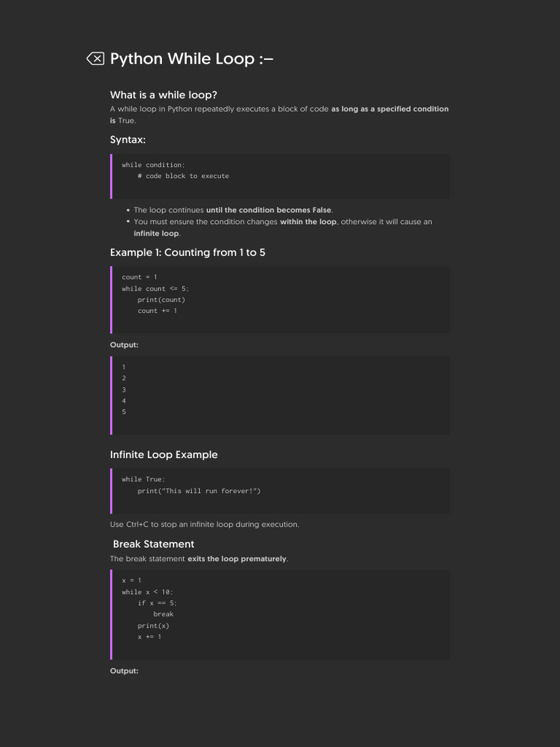Click the back arrow icon beside the title
Screen dimensions: 560x747
click(96, 58)
